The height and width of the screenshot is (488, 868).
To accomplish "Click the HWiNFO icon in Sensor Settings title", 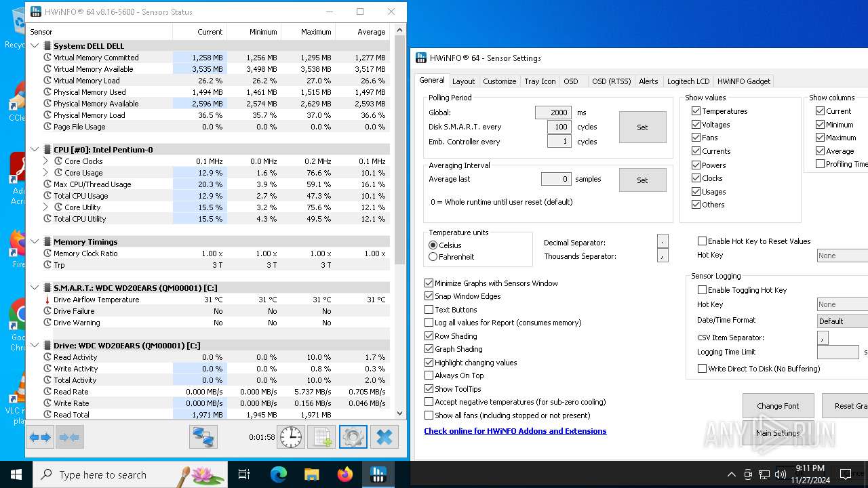I will (x=421, y=58).
